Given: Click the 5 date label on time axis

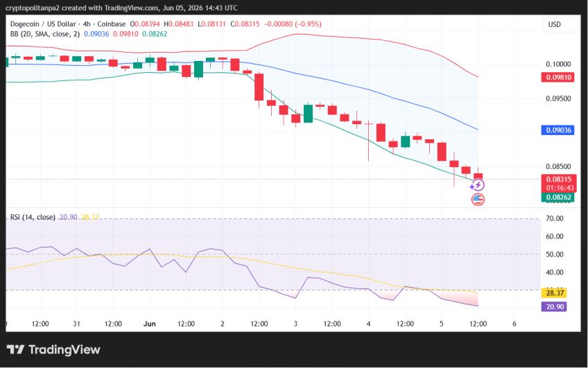Looking at the screenshot, I should click(x=442, y=324).
